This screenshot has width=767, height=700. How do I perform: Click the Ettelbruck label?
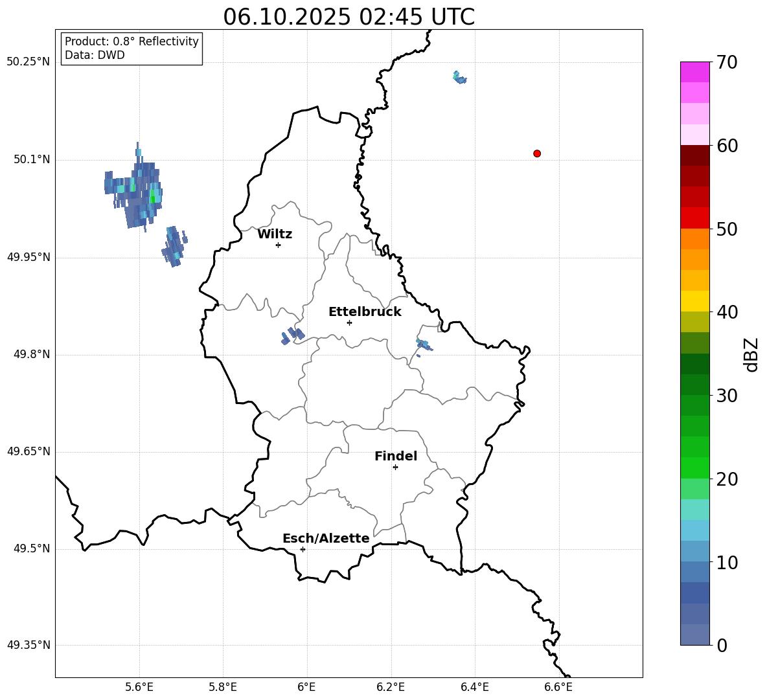click(365, 312)
